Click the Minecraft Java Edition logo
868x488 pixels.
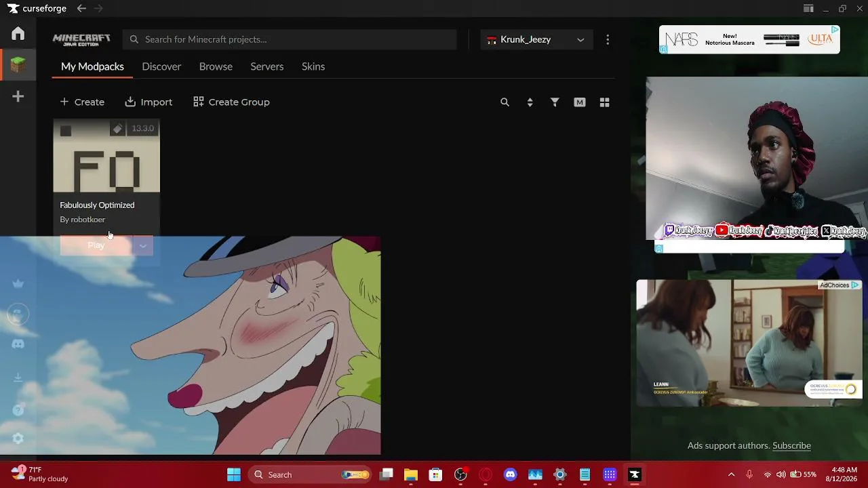point(81,39)
